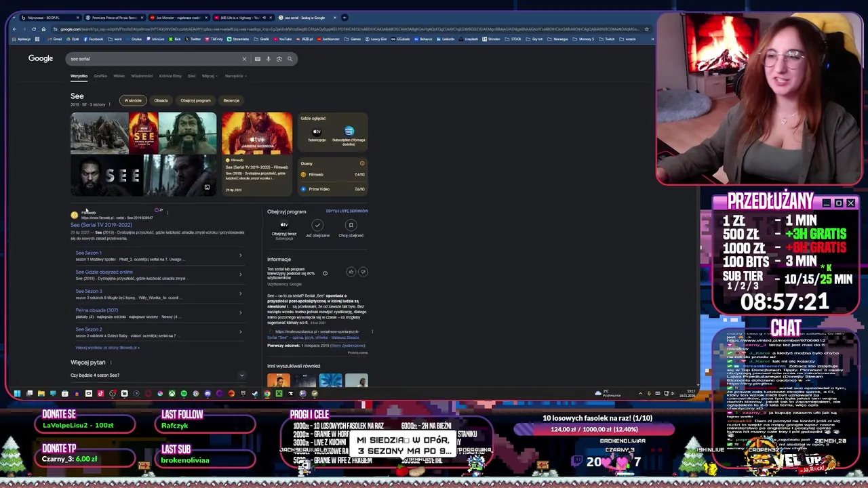Switch to Wiadomości search tab
This screenshot has height=488, width=868.
(142, 76)
